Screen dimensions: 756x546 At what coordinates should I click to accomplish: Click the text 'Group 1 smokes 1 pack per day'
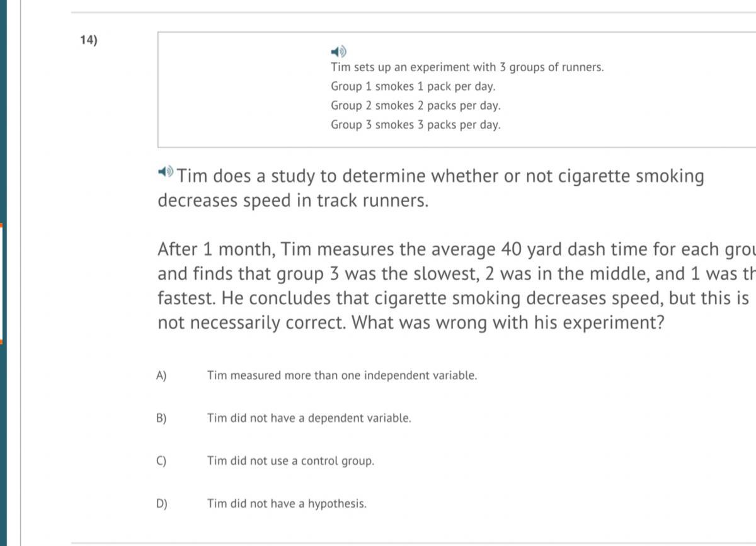click(413, 86)
